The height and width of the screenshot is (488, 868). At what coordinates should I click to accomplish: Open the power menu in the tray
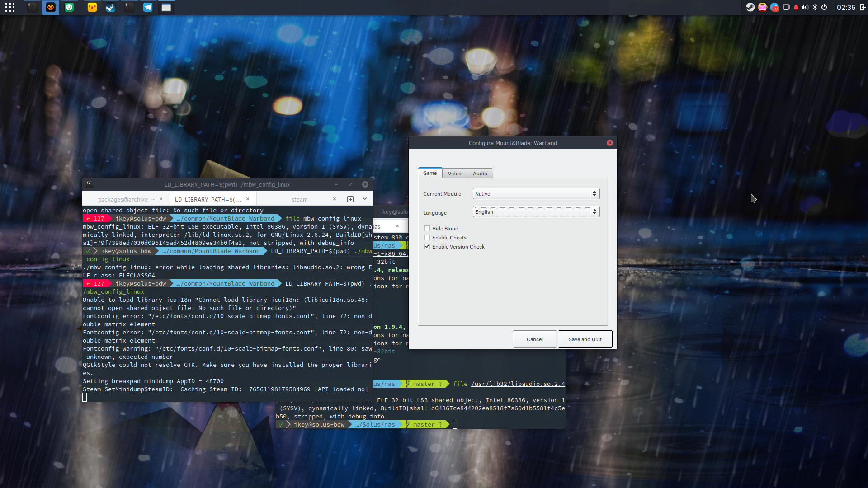point(824,7)
